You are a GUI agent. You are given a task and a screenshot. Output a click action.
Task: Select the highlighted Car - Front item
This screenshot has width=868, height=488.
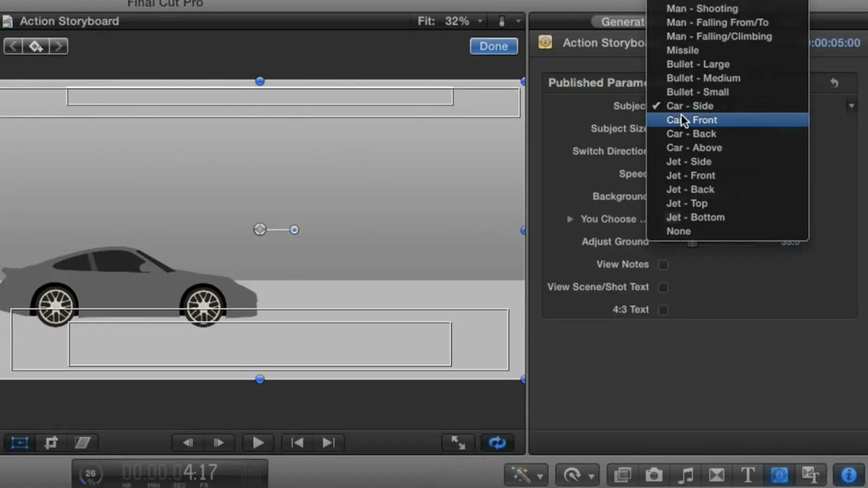tap(727, 120)
